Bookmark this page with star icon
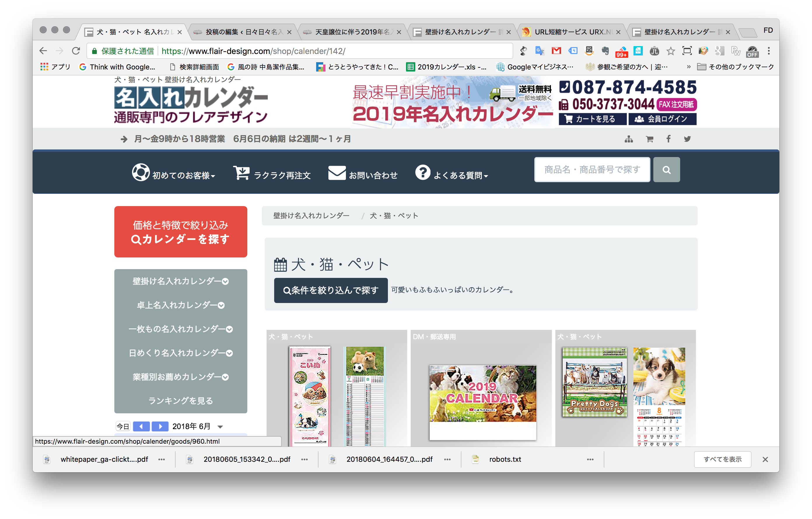 pyautogui.click(x=670, y=51)
